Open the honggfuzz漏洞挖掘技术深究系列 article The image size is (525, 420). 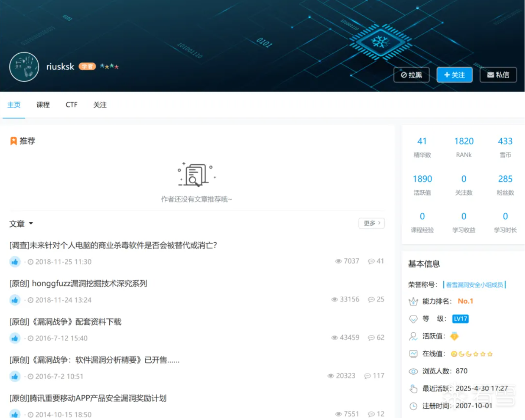(x=78, y=283)
